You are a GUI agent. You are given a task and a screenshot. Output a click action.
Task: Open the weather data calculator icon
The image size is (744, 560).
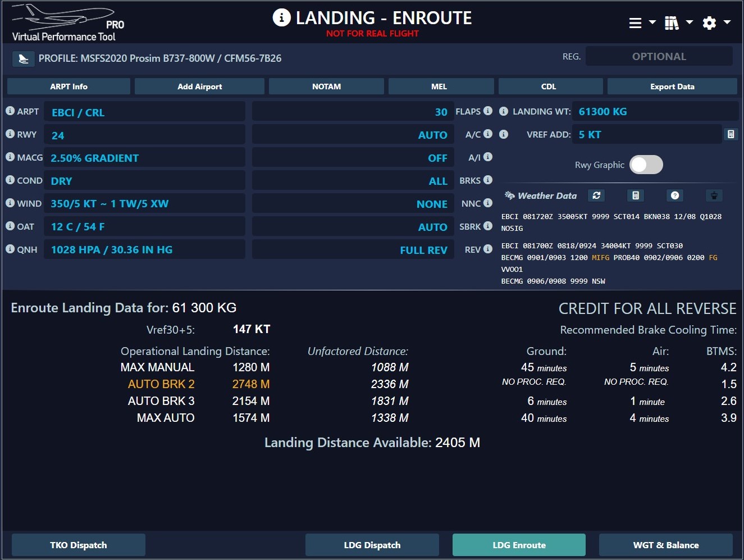coord(636,195)
